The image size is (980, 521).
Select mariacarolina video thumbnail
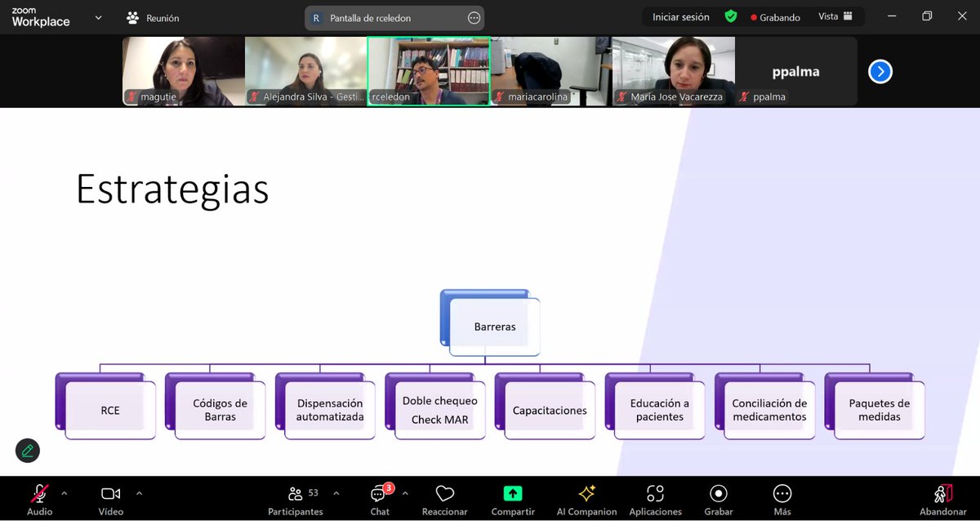[x=551, y=71]
